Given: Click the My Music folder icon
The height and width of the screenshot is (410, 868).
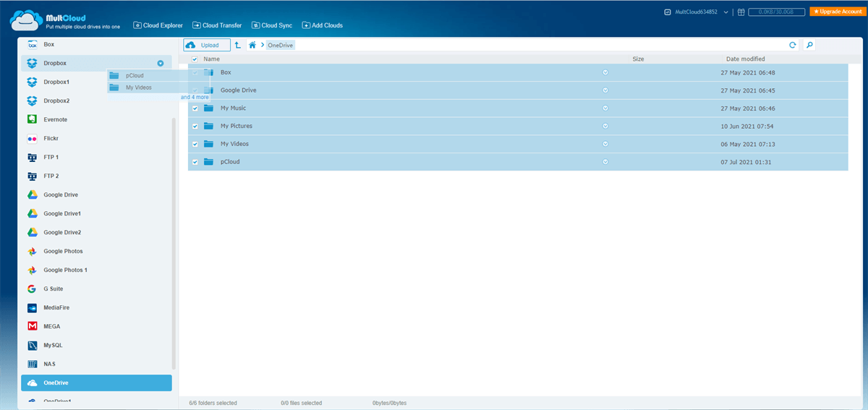Looking at the screenshot, I should tap(208, 108).
